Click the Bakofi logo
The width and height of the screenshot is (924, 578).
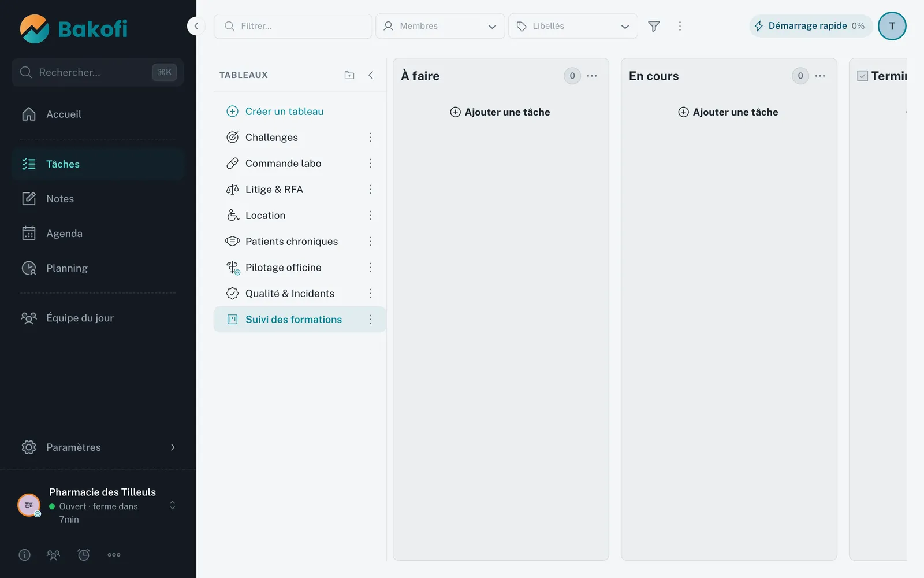(74, 29)
